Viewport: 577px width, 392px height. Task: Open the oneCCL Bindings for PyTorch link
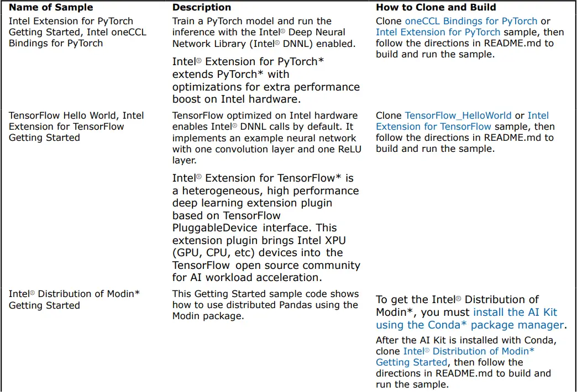click(467, 22)
